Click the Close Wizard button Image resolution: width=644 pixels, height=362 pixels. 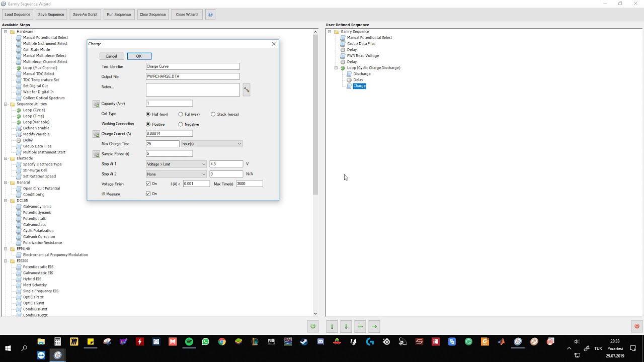tap(187, 15)
